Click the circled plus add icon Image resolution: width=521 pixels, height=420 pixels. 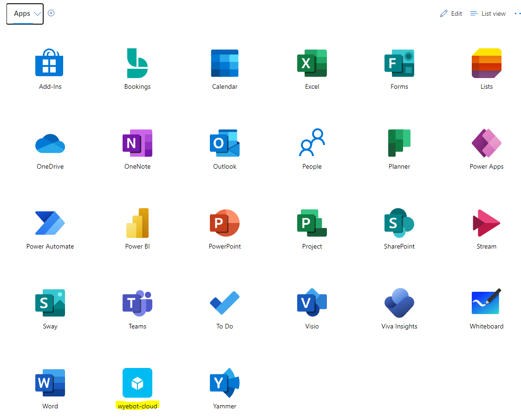click(x=51, y=13)
